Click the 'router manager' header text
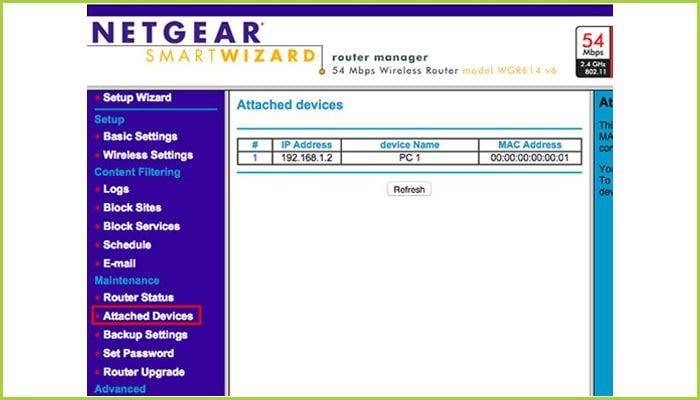Screen dimensions: 700x400 pyautogui.click(x=380, y=58)
